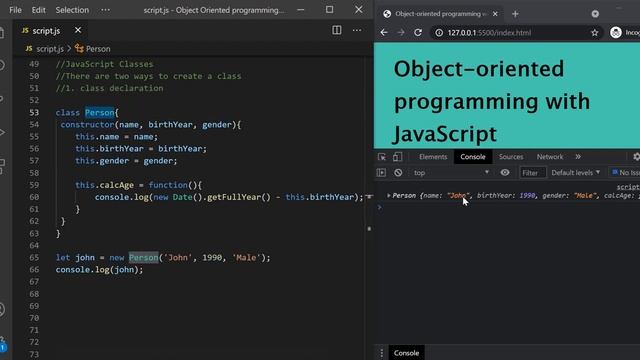
Task: Open the Incognito profile indicator
Action: click(x=625, y=32)
